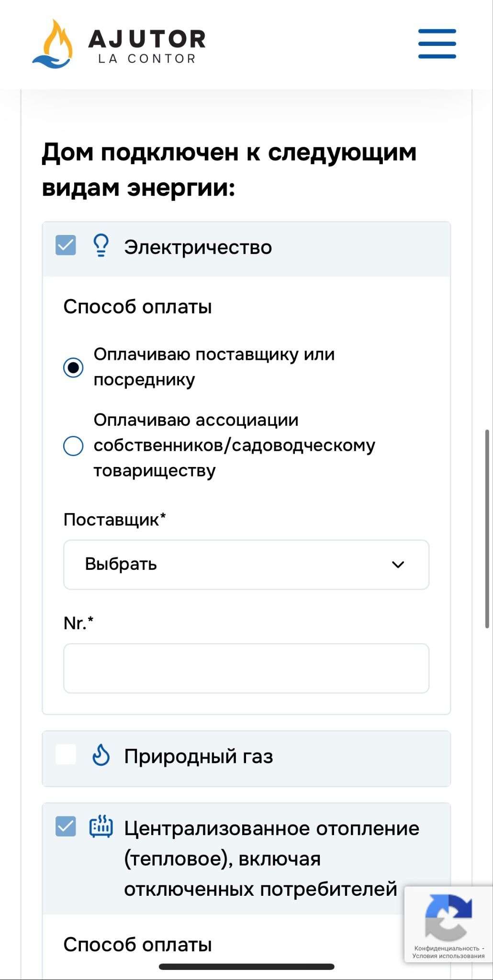The height and width of the screenshot is (980, 493).
Task: Enable the Природный газ checkbox
Action: (66, 755)
